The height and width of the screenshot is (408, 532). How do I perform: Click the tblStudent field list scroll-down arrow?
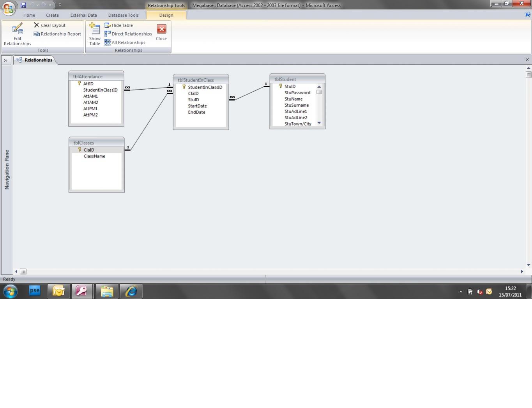319,123
